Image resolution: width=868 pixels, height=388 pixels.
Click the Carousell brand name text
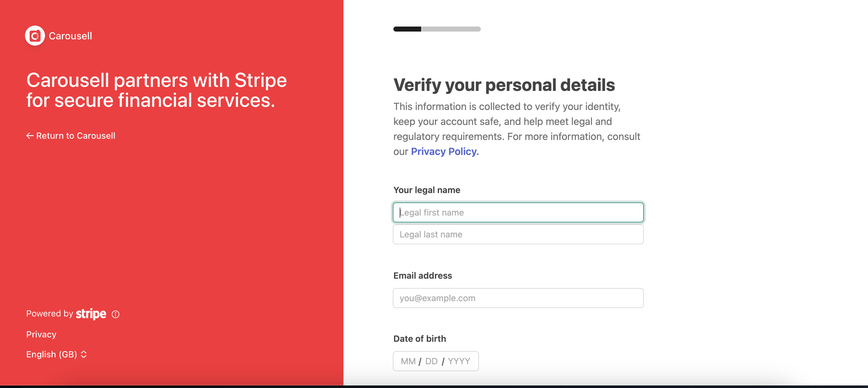point(71,36)
